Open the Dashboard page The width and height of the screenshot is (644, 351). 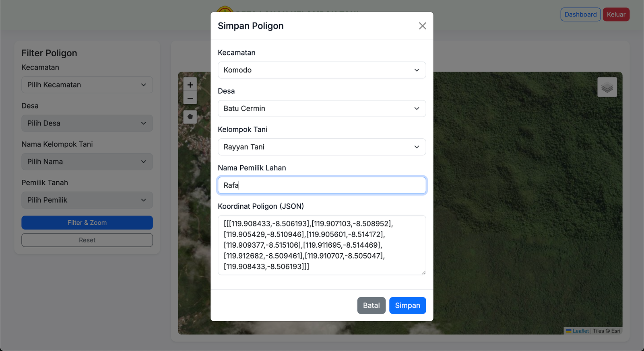click(580, 14)
